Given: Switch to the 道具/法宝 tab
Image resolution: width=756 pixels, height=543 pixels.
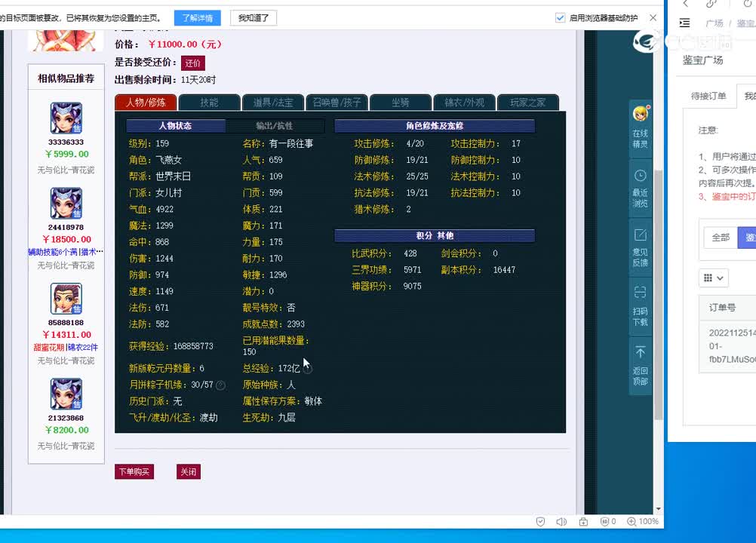Looking at the screenshot, I should [x=273, y=103].
